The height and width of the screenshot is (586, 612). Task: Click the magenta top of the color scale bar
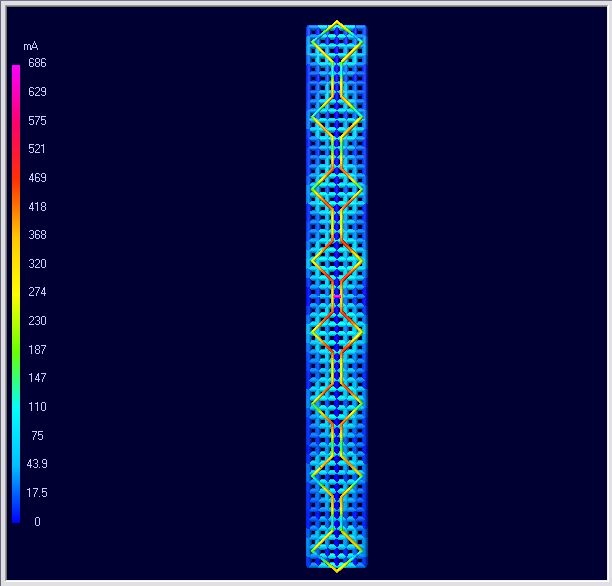pos(16,70)
